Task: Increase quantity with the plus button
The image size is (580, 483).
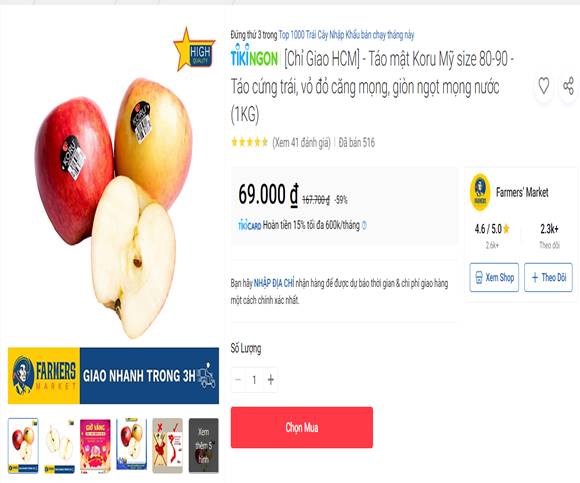Action: coord(271,379)
